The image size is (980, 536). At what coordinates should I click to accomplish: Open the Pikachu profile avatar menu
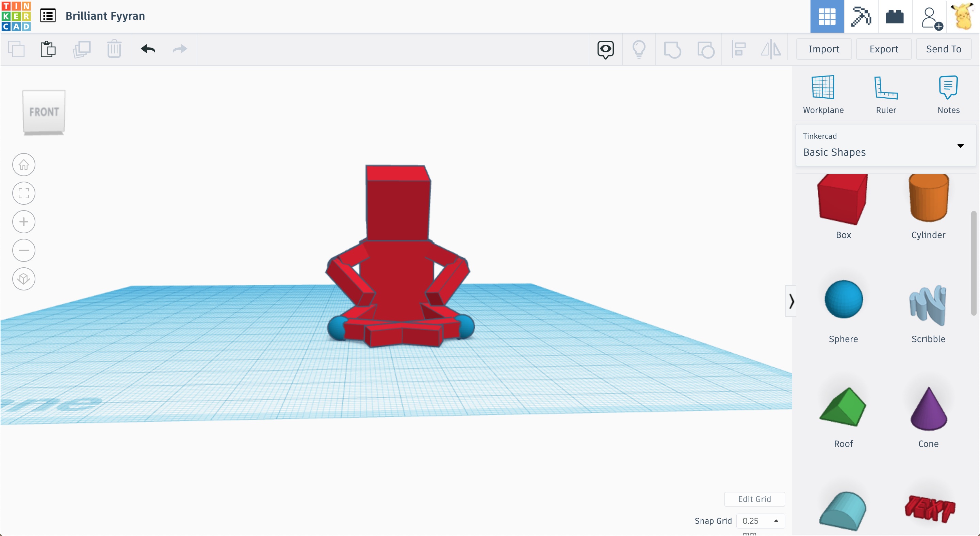click(963, 16)
